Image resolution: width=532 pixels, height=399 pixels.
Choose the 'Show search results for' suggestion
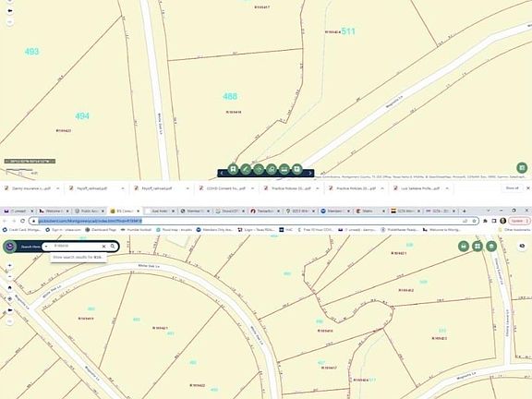tap(78, 257)
